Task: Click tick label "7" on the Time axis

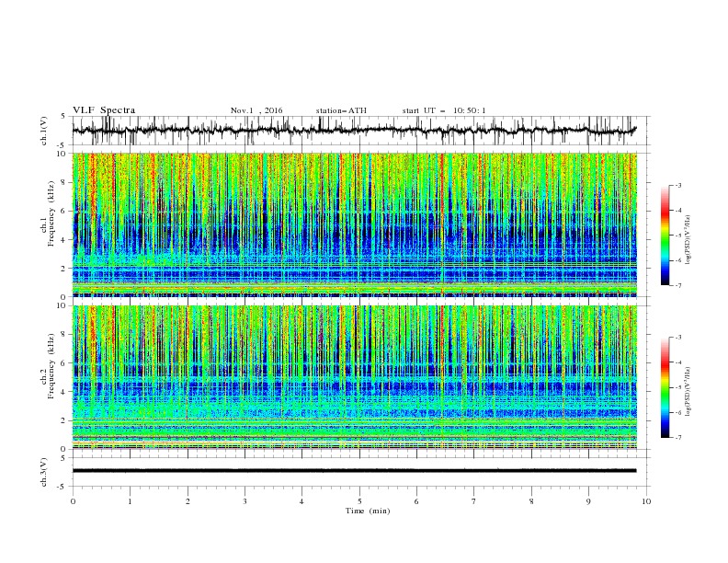Action: [x=474, y=501]
